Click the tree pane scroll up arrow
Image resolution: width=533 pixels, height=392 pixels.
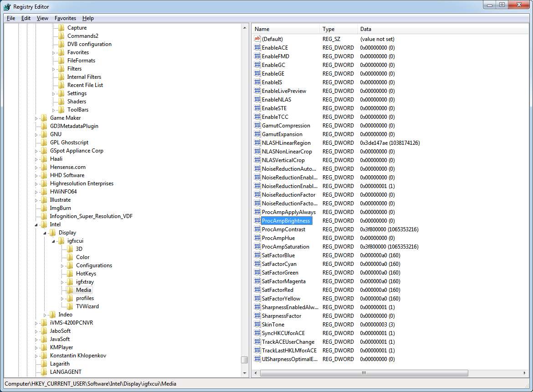pyautogui.click(x=244, y=27)
